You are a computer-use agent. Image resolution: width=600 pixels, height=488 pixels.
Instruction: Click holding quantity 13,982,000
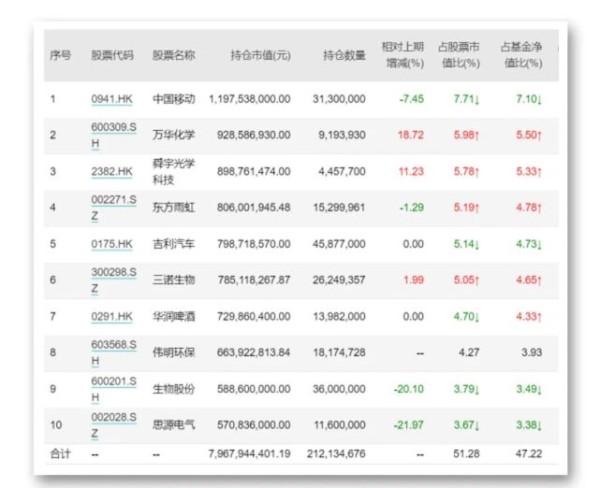click(x=339, y=317)
